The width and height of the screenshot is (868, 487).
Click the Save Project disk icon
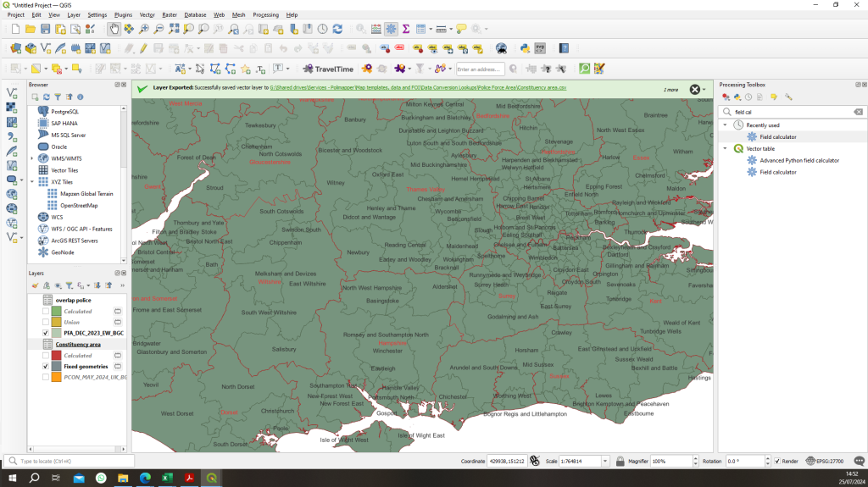click(x=46, y=29)
